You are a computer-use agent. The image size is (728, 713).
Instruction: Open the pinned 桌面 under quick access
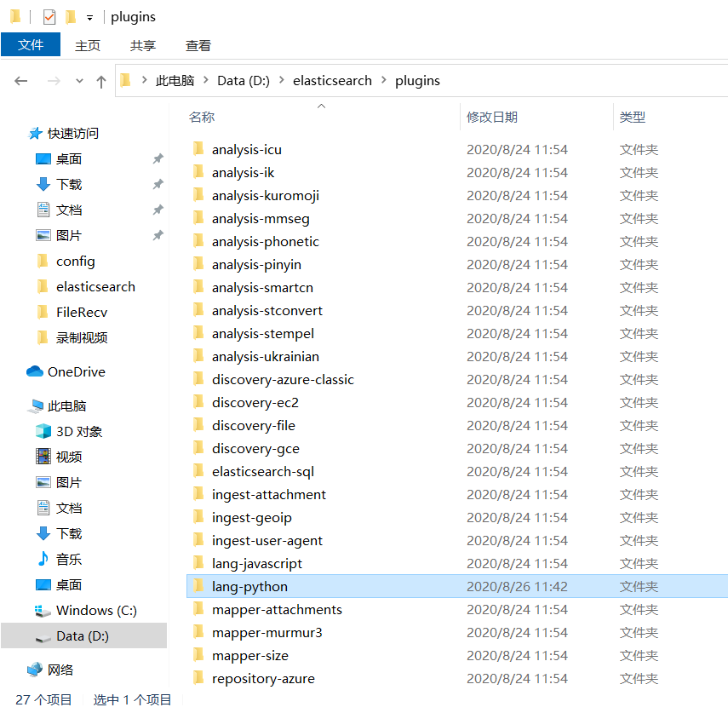pos(69,158)
